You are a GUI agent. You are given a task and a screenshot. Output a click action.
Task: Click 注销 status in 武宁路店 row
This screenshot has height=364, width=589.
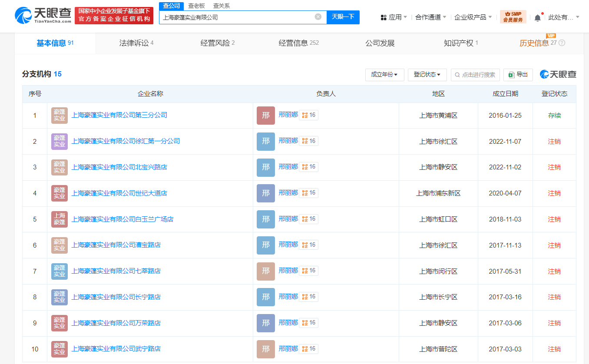pos(554,349)
